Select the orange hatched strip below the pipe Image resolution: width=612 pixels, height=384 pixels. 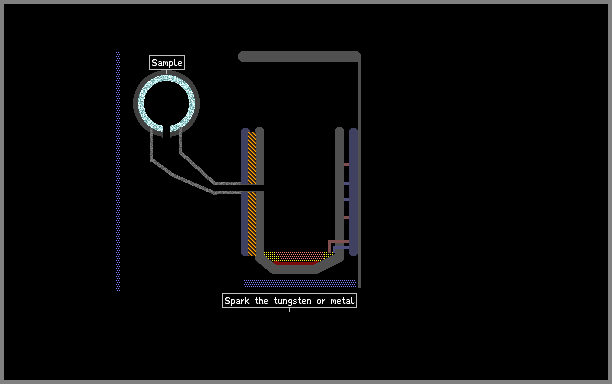coord(252,224)
